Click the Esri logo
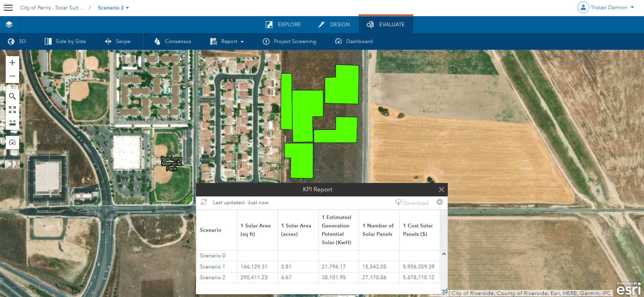 pos(629,288)
